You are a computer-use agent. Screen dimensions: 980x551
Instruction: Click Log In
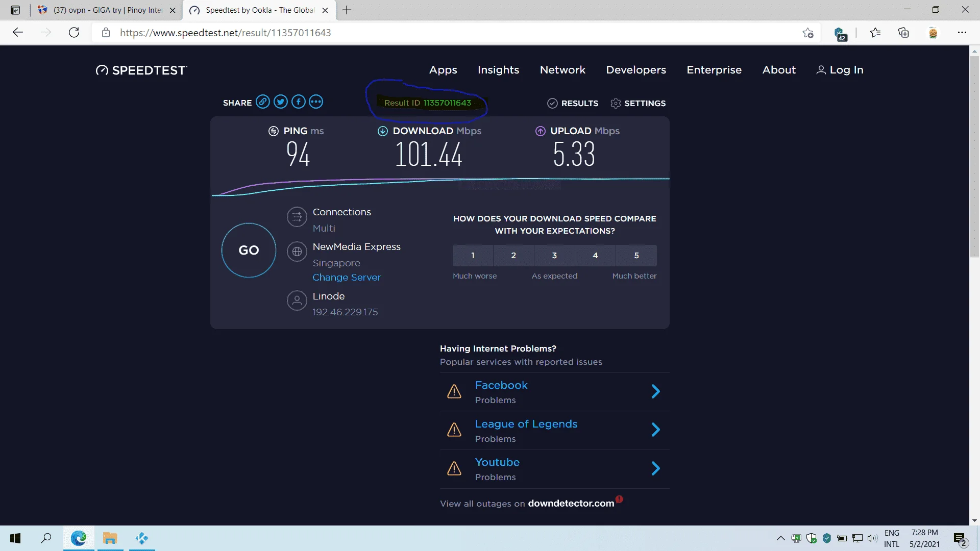pos(840,70)
